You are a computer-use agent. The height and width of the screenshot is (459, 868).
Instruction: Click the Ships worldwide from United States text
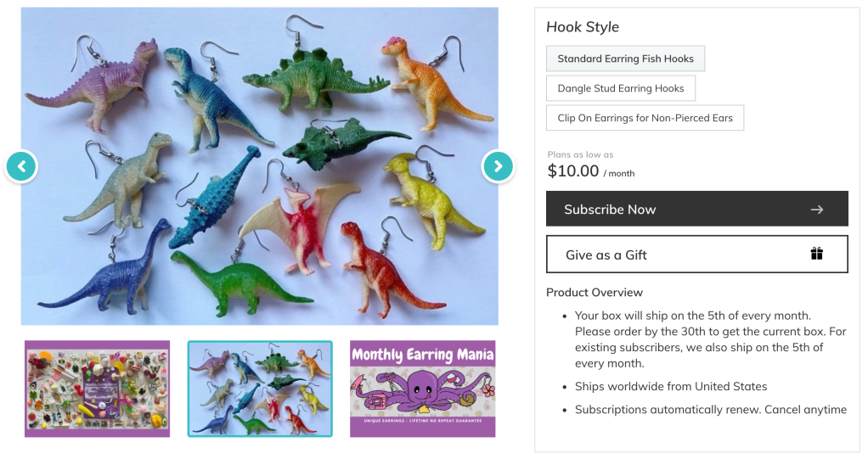pos(670,387)
